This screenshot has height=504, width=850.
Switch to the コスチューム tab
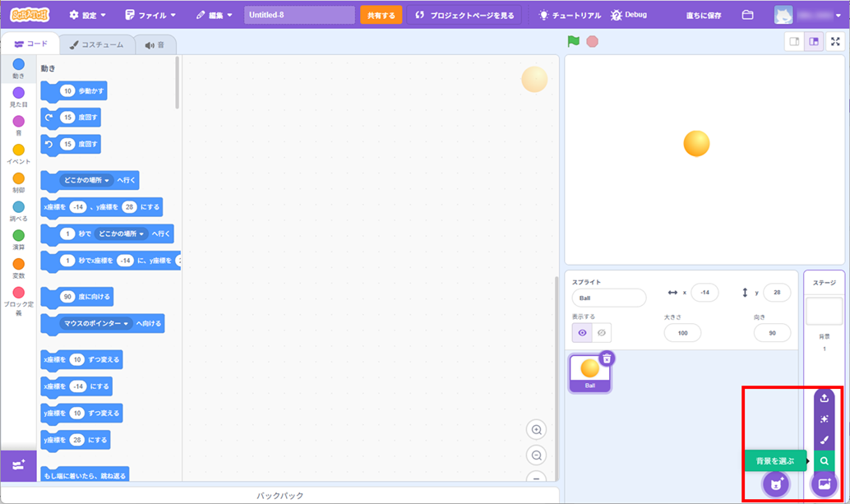97,45
